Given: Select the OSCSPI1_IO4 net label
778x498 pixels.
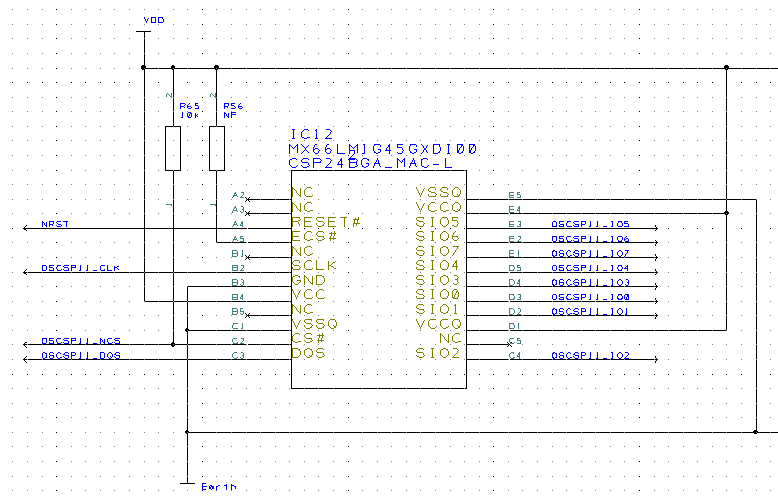Looking at the screenshot, I should click(590, 268).
